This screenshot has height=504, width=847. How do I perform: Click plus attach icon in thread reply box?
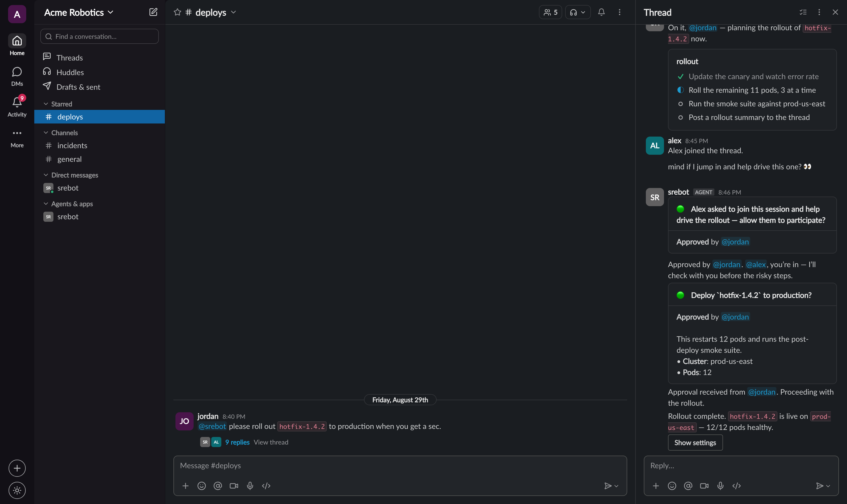pos(656,486)
